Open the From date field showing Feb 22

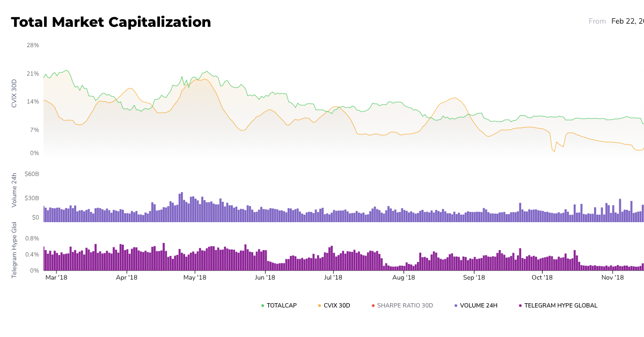[627, 21]
